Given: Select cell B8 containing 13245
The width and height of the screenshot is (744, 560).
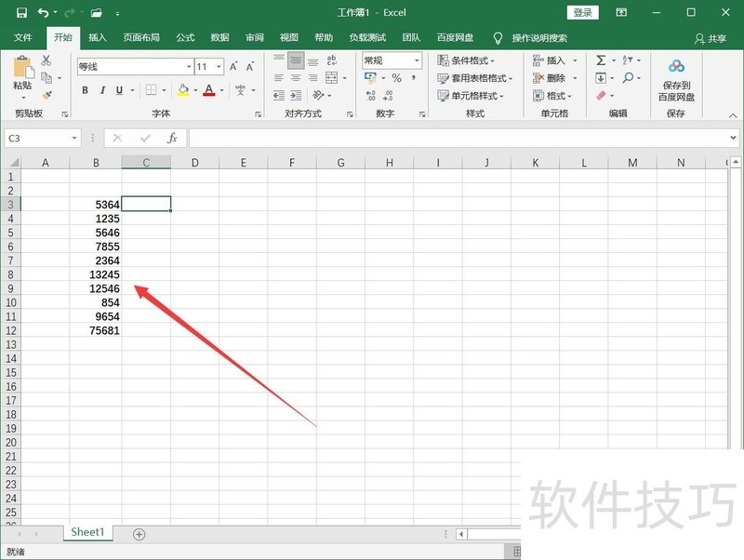Looking at the screenshot, I should (96, 274).
